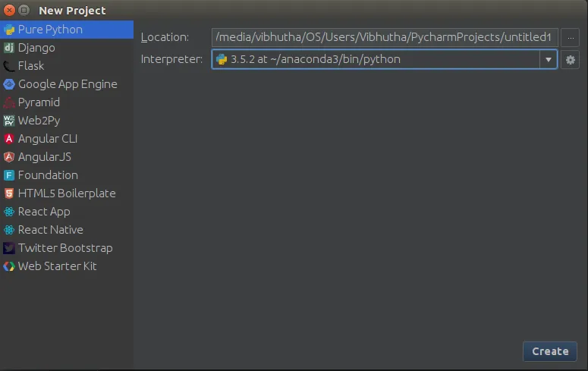Click the Google App Engine icon
The height and width of the screenshot is (371, 588).
pos(9,84)
